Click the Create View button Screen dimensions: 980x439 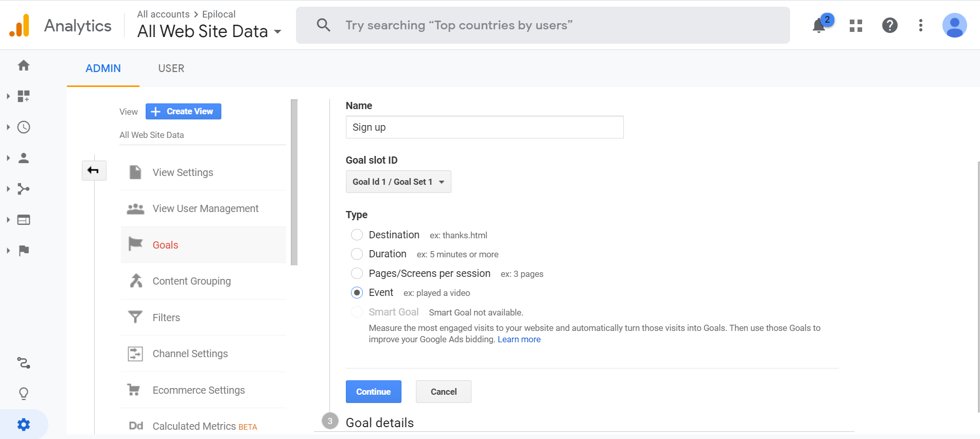(183, 111)
